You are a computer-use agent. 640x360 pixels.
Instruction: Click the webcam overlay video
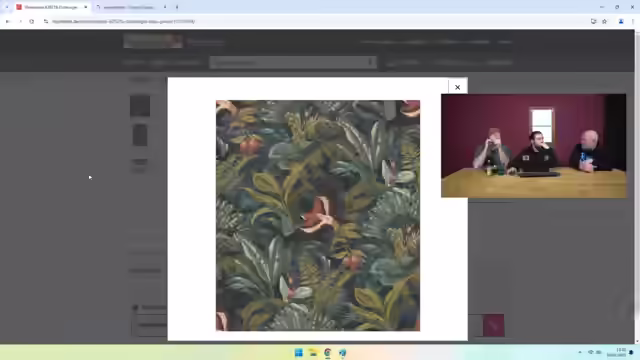[x=533, y=146]
